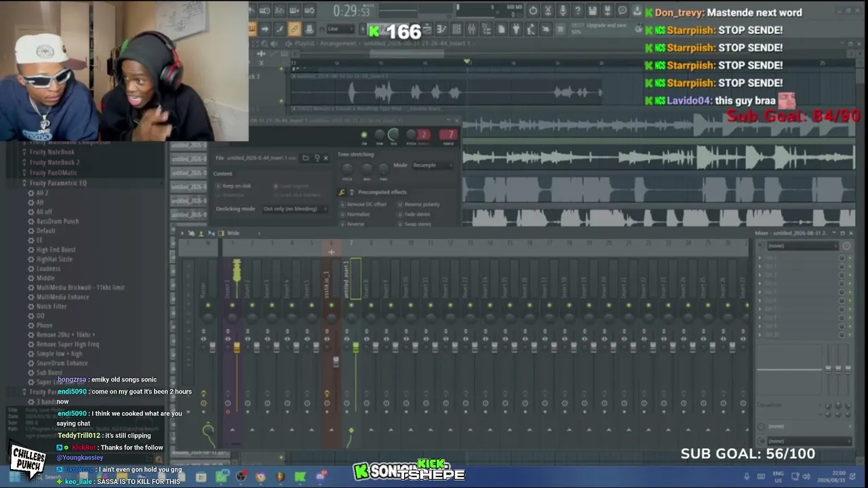Click the circular arrow icon in top toolbar
Viewport: 868px width, 488px height.
(533, 10)
